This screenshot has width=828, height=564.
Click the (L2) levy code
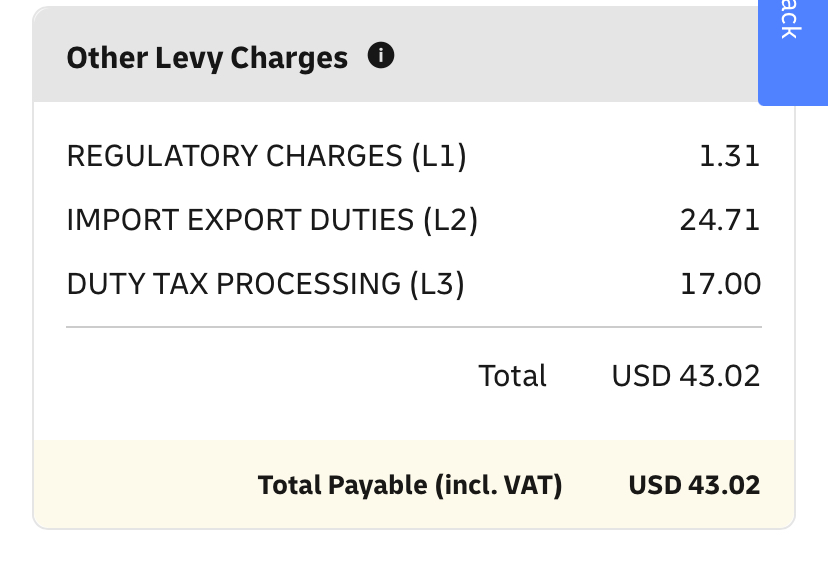tap(450, 220)
